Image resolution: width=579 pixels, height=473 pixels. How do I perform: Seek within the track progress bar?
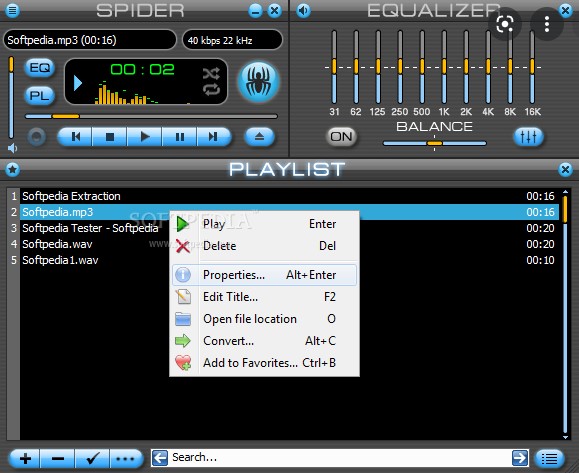[x=151, y=116]
